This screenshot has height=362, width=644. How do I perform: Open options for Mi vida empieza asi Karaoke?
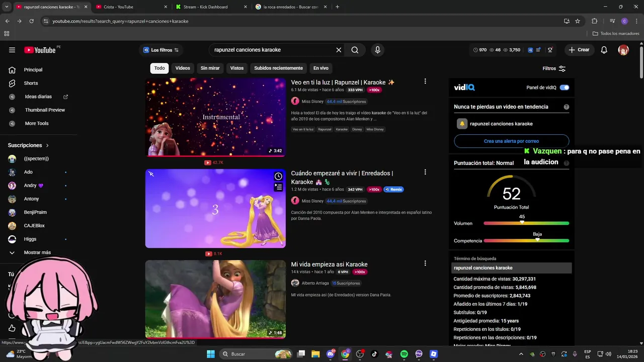pos(425,263)
